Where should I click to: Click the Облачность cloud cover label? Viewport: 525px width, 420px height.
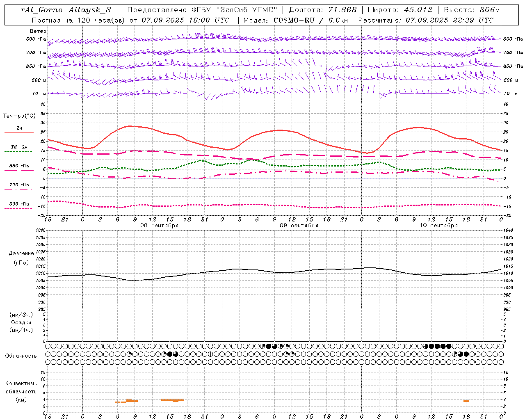[21, 356]
